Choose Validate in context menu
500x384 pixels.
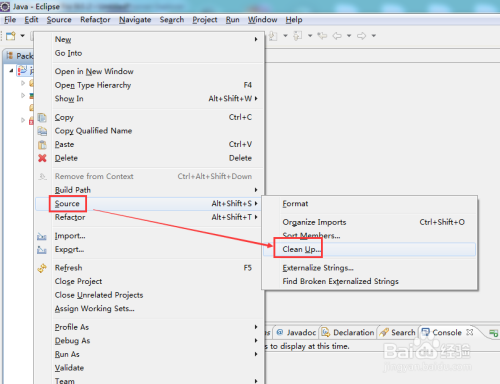click(x=148, y=368)
